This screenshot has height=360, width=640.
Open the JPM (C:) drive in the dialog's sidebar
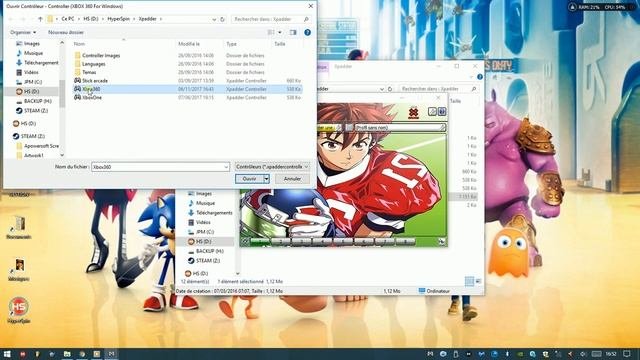pos(33,82)
